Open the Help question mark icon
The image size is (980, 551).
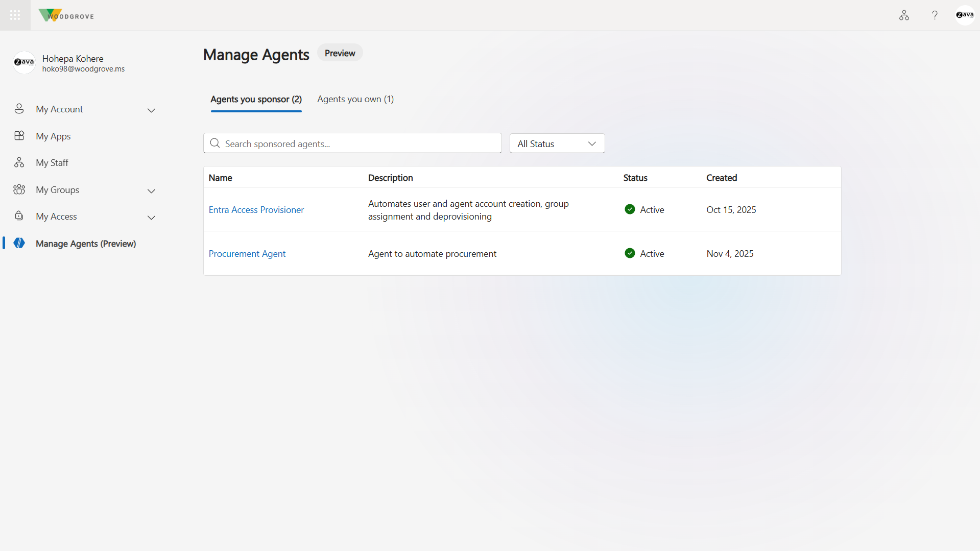pos(934,15)
